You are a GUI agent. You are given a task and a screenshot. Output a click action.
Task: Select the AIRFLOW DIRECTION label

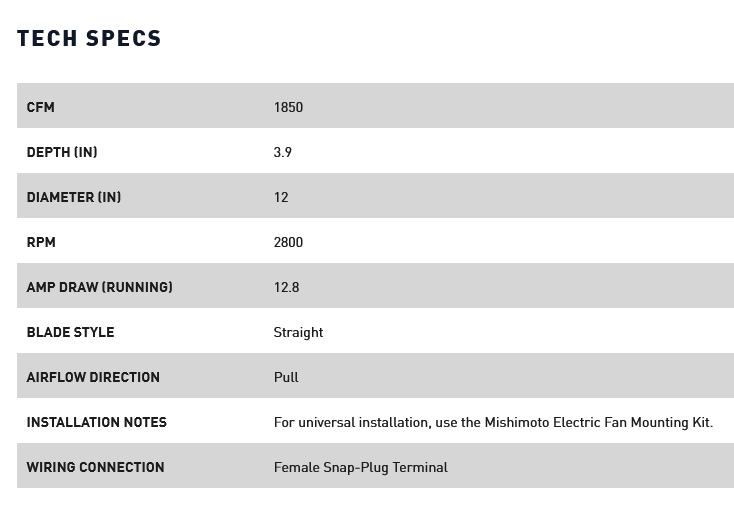coord(93,377)
